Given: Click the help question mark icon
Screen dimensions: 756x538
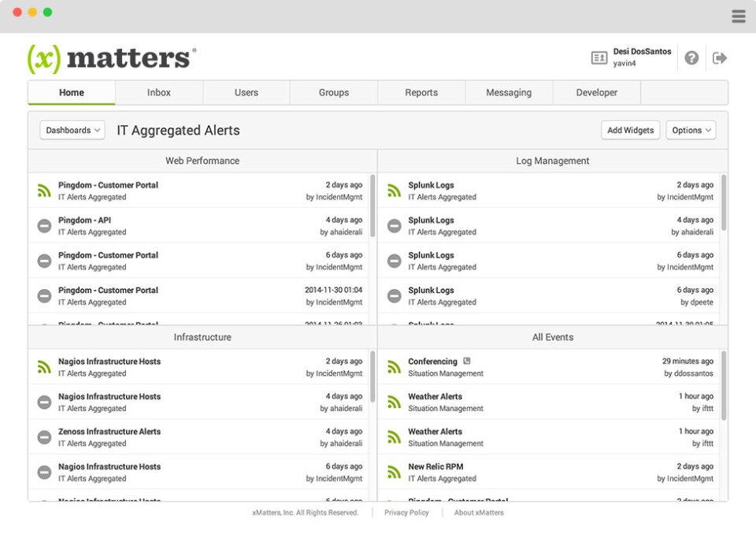Looking at the screenshot, I should 691,58.
